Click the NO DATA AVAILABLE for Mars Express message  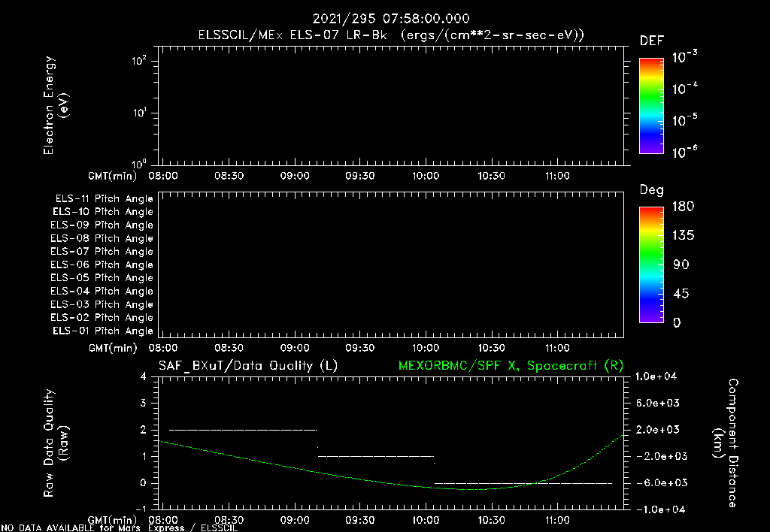[120, 527]
